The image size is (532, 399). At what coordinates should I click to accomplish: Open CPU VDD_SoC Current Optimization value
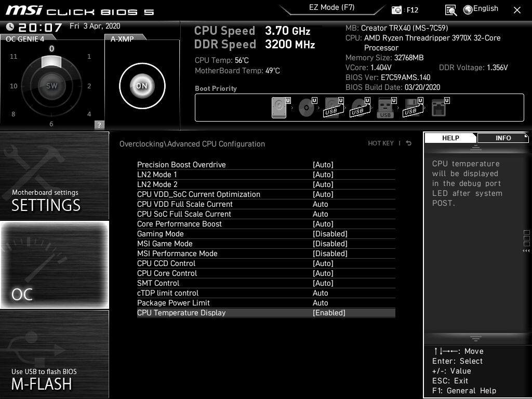[323, 194]
